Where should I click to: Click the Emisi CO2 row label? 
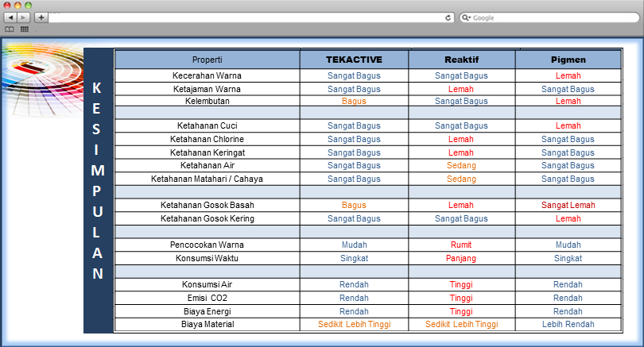click(x=208, y=299)
